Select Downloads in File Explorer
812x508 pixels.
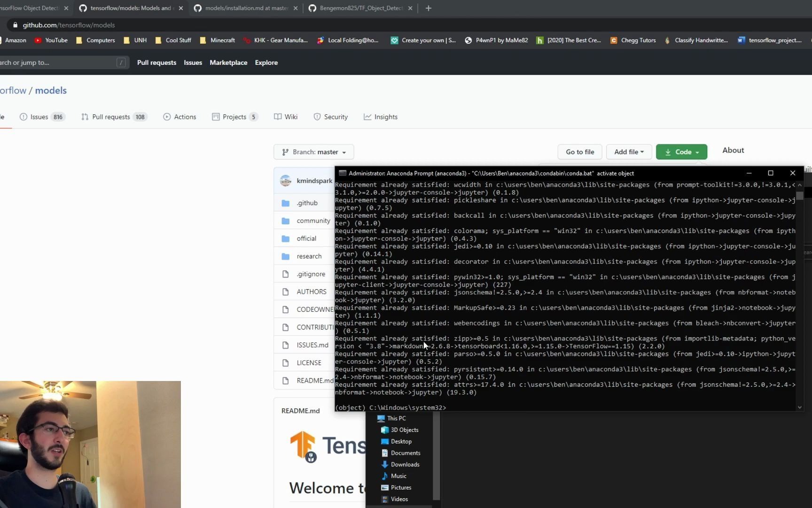400,464
